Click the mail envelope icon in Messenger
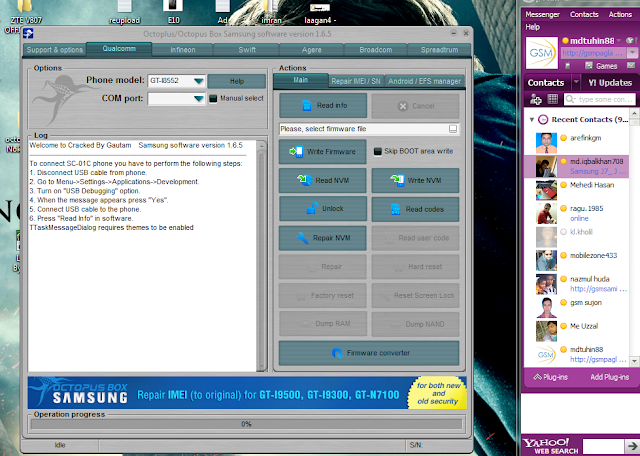 pos(631,65)
